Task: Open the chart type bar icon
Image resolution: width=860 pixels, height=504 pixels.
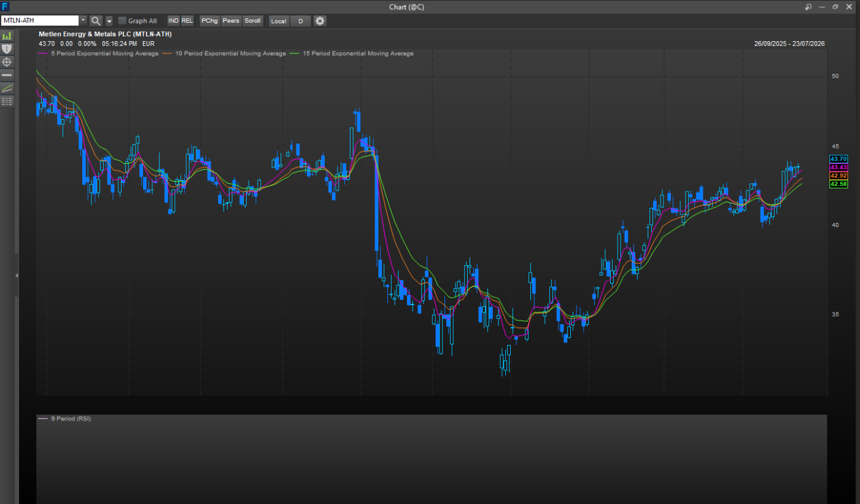Action: (x=7, y=36)
